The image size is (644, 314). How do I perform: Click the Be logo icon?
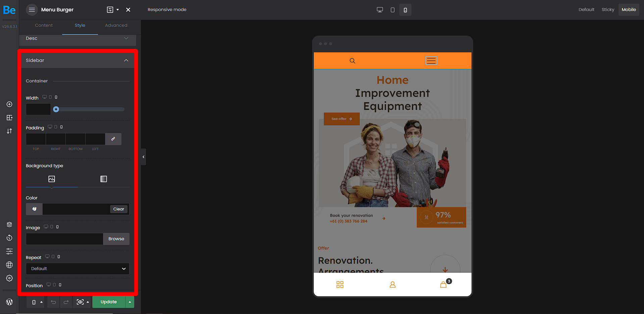point(9,10)
